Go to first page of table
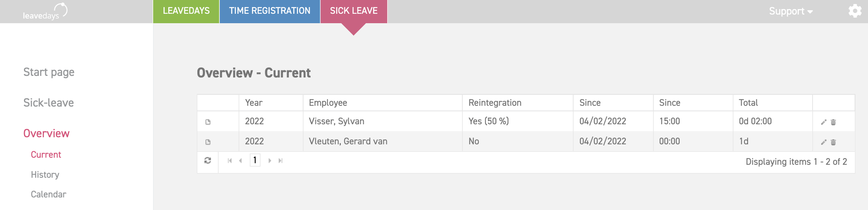 (x=230, y=160)
